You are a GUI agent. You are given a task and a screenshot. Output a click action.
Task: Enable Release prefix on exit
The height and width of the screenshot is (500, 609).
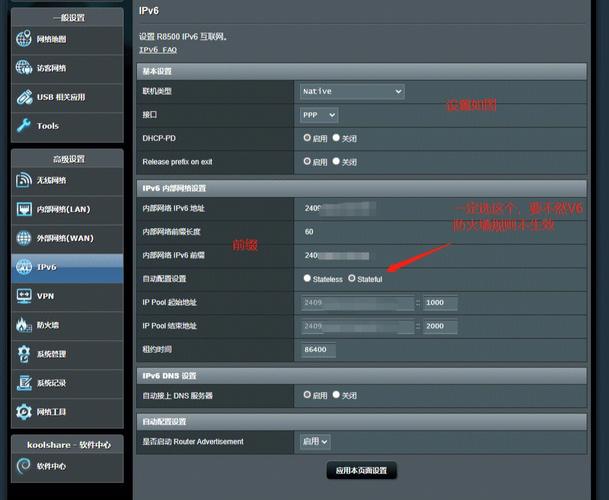point(307,161)
